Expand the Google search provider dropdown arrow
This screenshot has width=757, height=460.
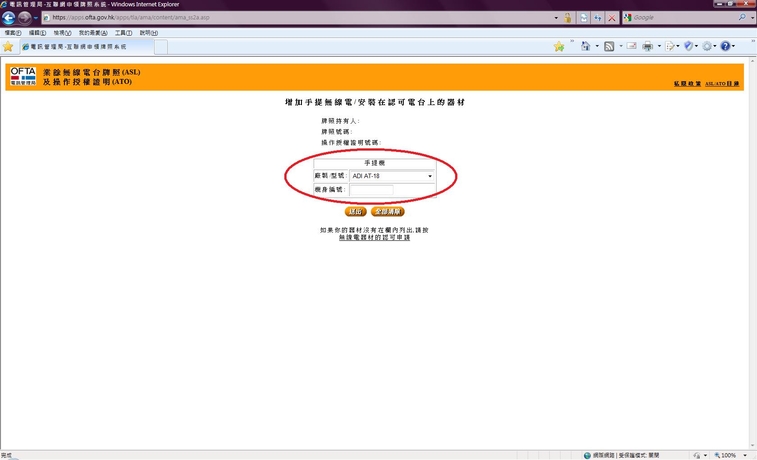[x=750, y=18]
